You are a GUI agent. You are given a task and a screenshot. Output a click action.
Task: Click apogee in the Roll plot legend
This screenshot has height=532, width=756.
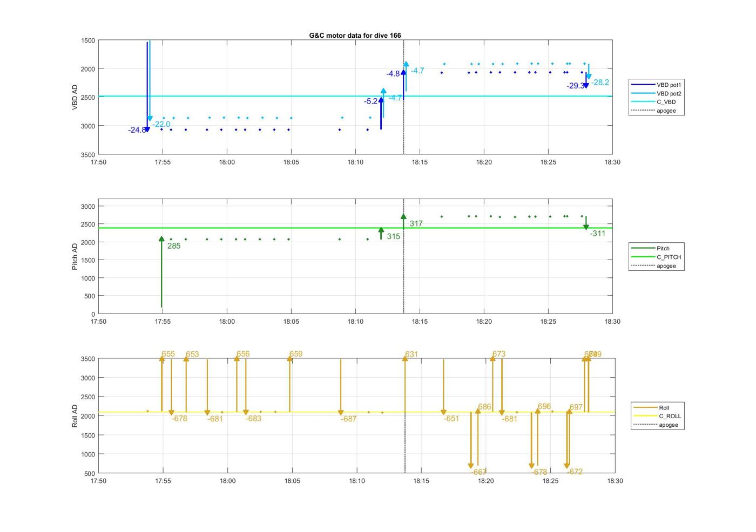pyautogui.click(x=656, y=425)
